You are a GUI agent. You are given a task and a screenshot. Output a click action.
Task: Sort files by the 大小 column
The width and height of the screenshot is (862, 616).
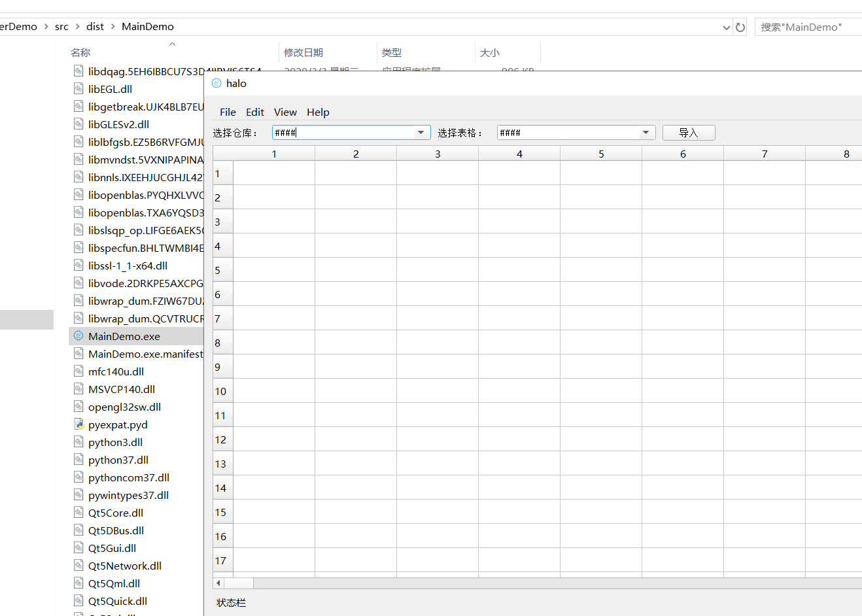490,53
